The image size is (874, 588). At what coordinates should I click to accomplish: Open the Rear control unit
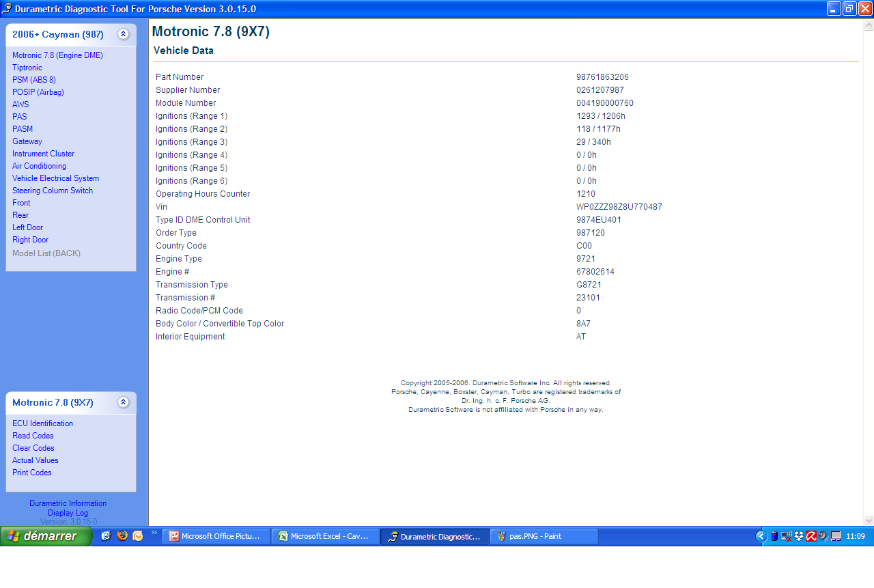[x=20, y=215]
